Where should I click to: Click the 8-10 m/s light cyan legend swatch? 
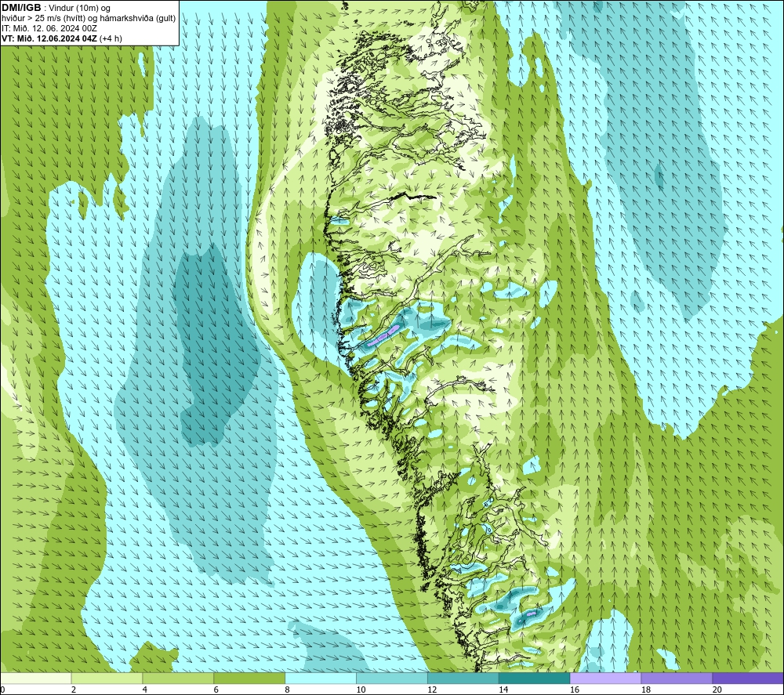click(x=321, y=678)
